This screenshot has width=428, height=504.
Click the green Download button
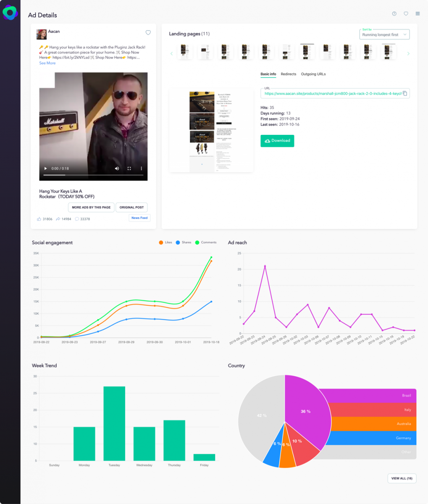pyautogui.click(x=277, y=141)
